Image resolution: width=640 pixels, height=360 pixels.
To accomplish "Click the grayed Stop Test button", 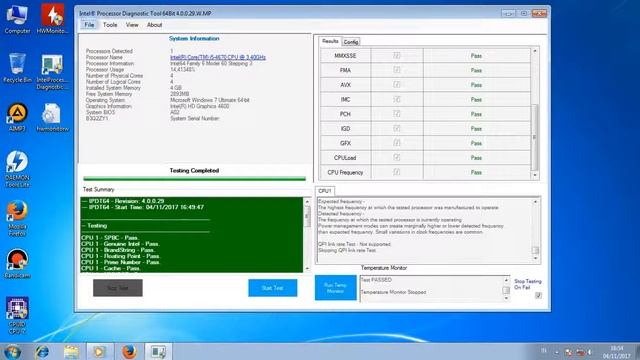I will point(118,288).
